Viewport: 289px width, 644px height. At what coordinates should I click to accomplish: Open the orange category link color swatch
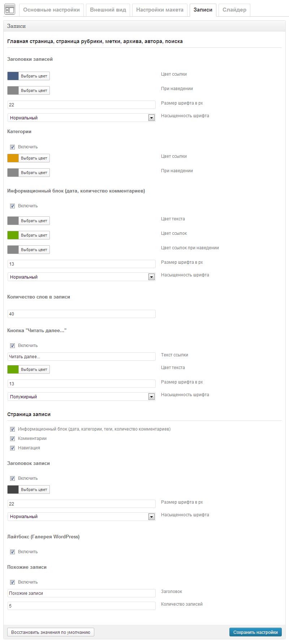click(13, 158)
